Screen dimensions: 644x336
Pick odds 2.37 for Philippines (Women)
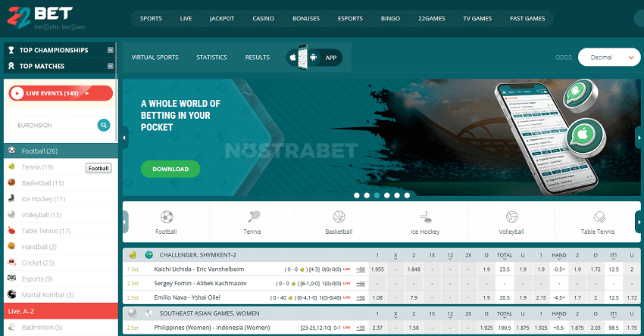coord(377,328)
